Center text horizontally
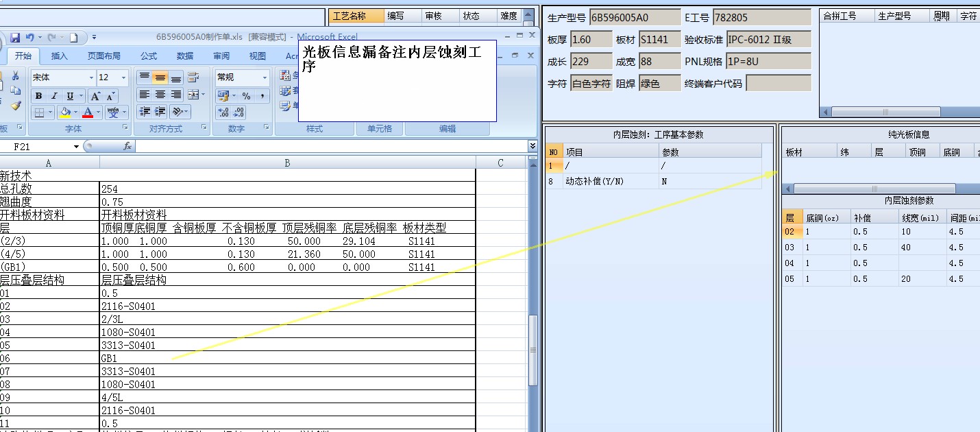Screen dimensions: 980x432 (160, 95)
